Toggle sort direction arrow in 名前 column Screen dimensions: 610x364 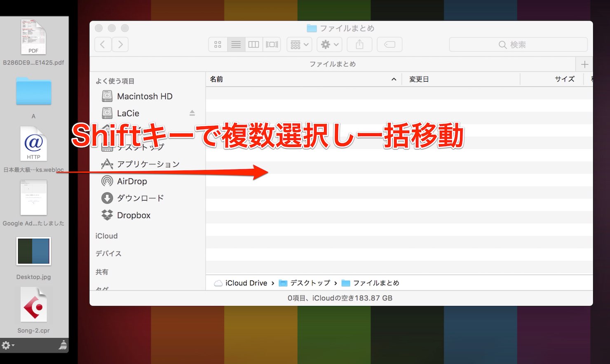[x=394, y=79]
